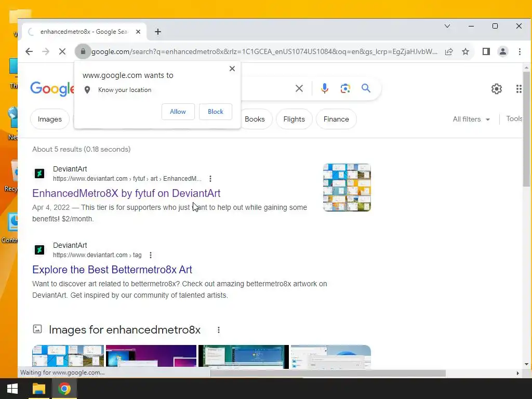Image resolution: width=532 pixels, height=399 pixels.
Task: Click the first result's DeviantArt favicon
Action: (x=39, y=174)
